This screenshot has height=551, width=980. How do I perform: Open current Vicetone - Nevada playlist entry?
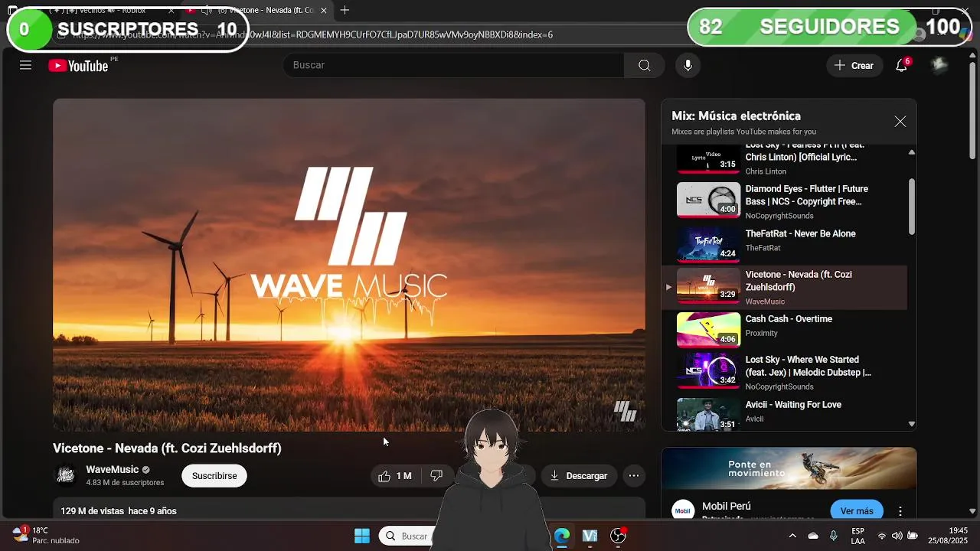tap(785, 287)
